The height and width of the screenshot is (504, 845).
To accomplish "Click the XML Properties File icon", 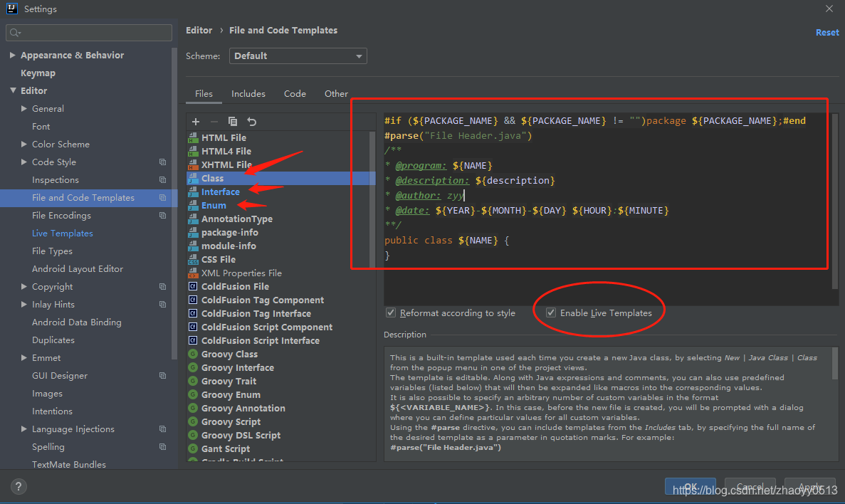I will tap(193, 273).
